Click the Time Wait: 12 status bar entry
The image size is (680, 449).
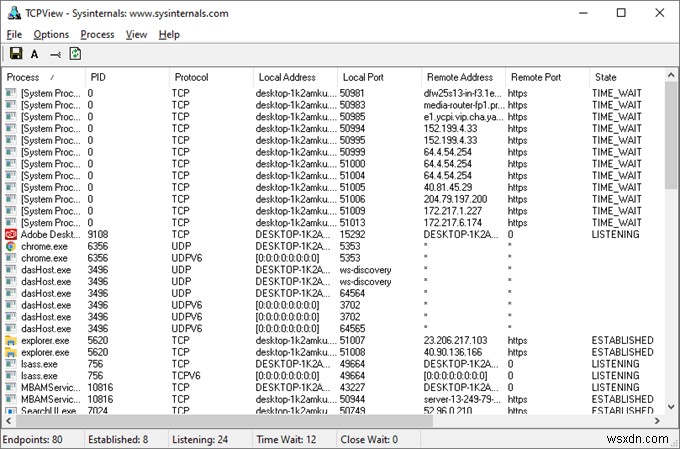[286, 439]
